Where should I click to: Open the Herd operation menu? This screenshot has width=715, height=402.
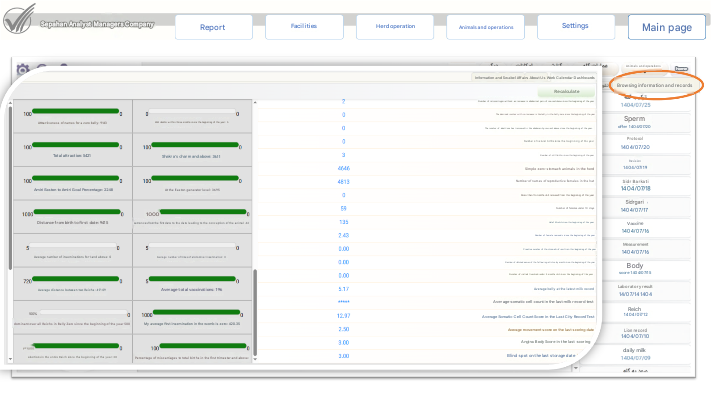coord(395,26)
